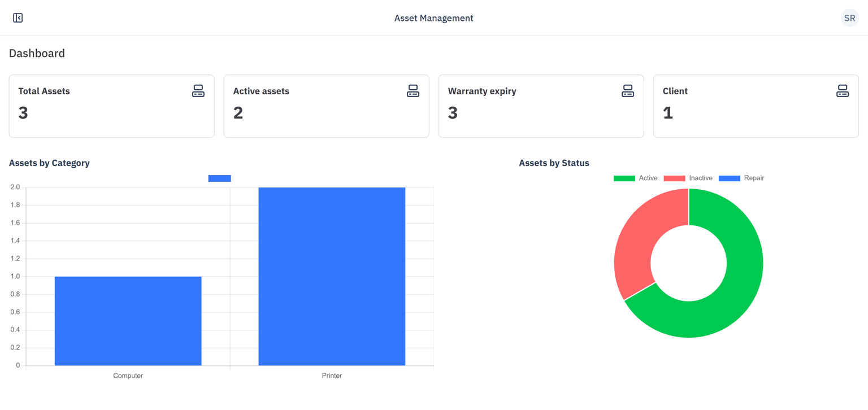Image resolution: width=868 pixels, height=410 pixels.
Task: Click the Printer bar in the chart
Action: [x=332, y=276]
